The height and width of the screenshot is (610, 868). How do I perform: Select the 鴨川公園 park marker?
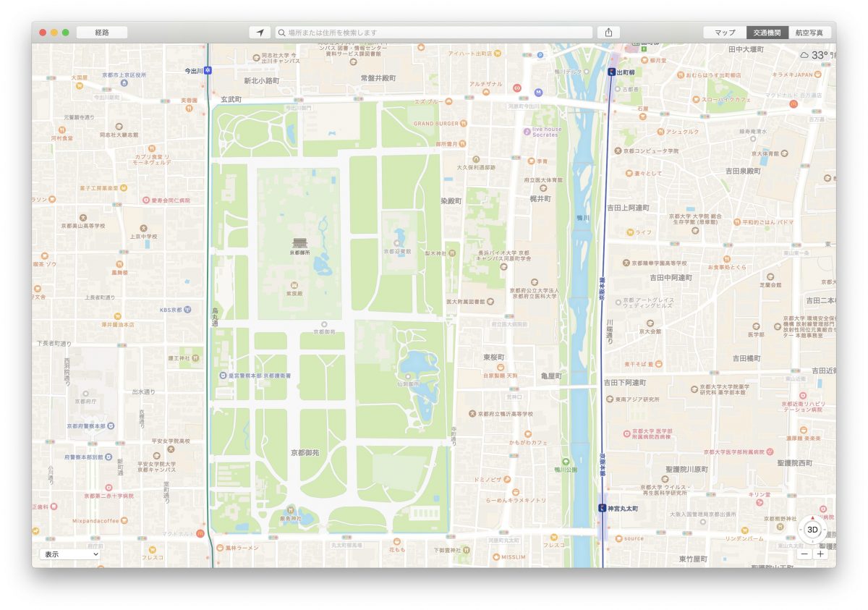pyautogui.click(x=565, y=461)
